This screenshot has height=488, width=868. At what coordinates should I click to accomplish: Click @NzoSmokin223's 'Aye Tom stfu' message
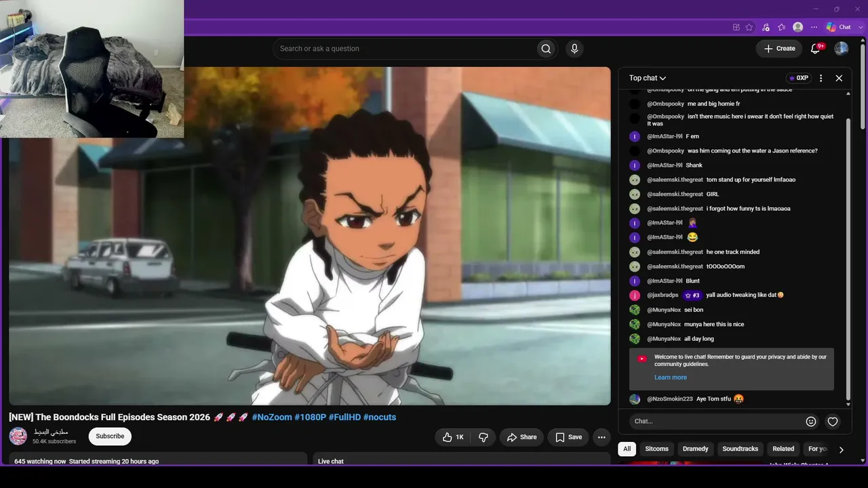point(714,399)
